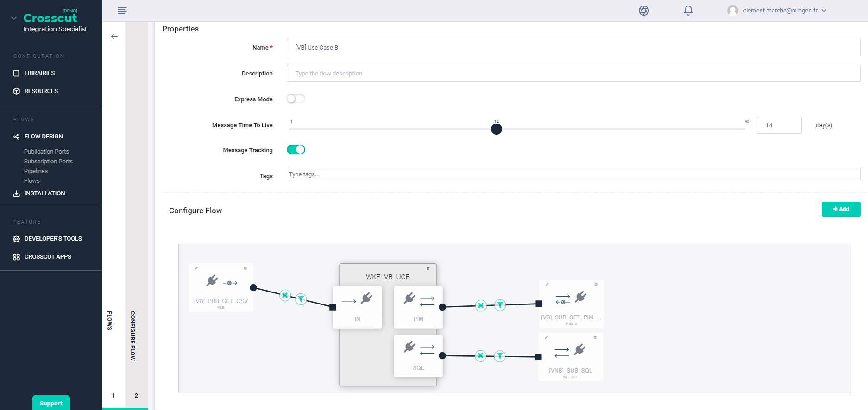Open DEVELOPER'S TOOLS
This screenshot has height=410, width=868.
click(x=53, y=239)
